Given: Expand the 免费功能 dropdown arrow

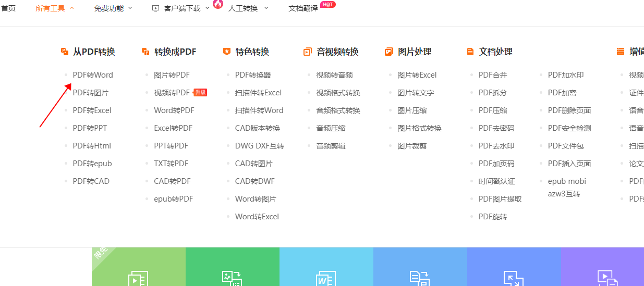Looking at the screenshot, I should [x=130, y=8].
